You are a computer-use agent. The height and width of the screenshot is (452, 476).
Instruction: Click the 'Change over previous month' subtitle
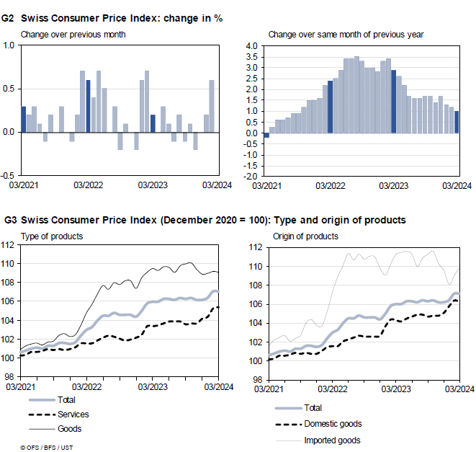(x=74, y=34)
